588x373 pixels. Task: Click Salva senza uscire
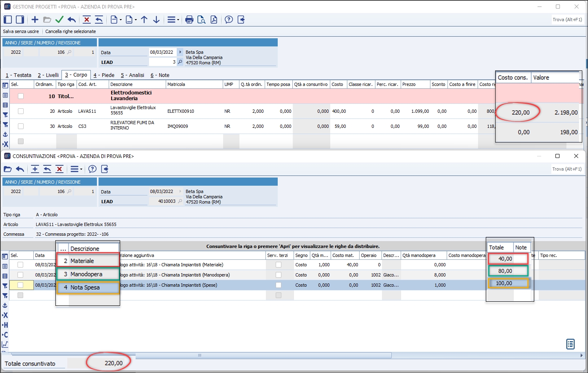coord(21,31)
